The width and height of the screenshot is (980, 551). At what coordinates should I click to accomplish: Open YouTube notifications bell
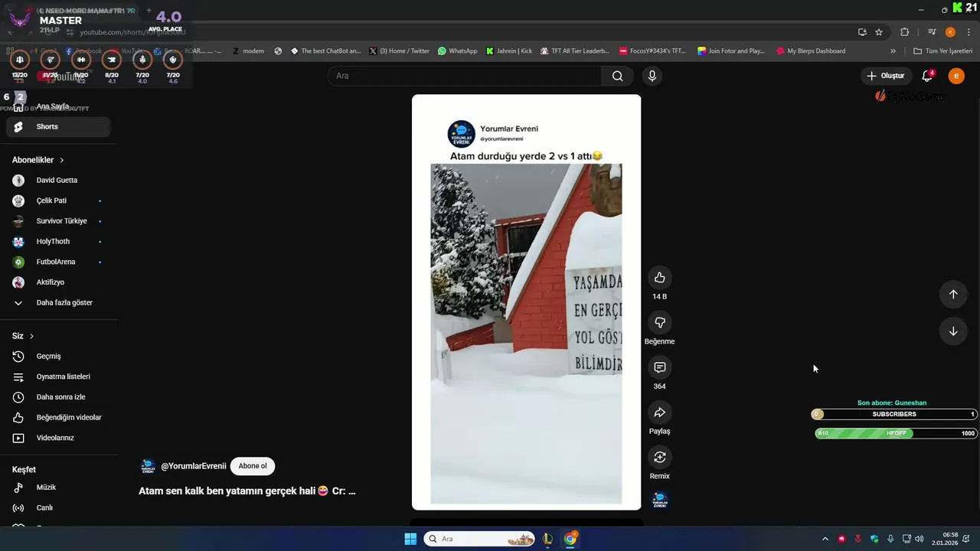[927, 76]
